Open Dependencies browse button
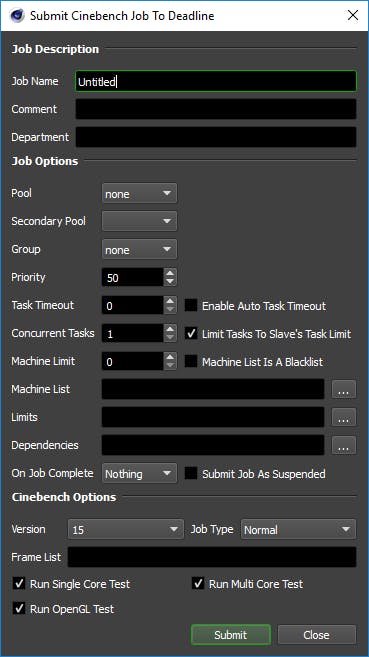369x657 pixels. 344,445
